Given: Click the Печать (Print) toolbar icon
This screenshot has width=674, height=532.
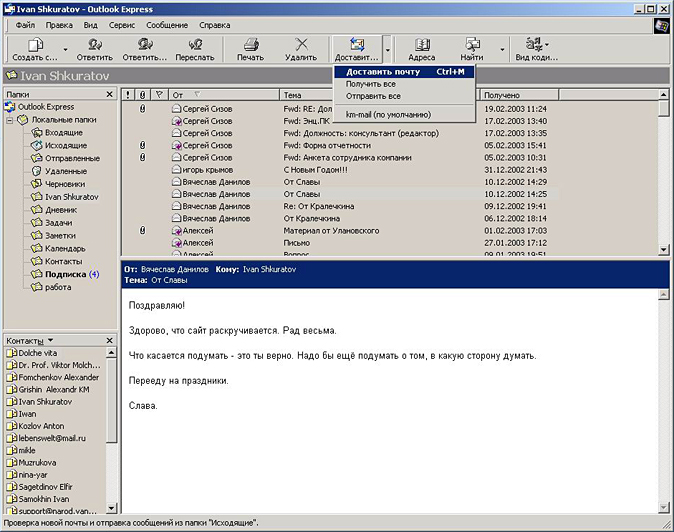Looking at the screenshot, I should click(250, 47).
